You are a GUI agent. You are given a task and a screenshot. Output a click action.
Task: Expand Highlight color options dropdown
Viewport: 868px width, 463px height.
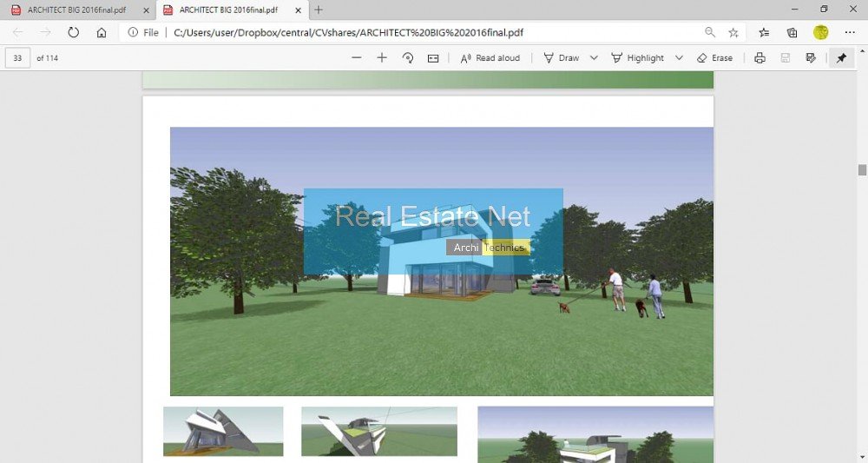pos(679,57)
